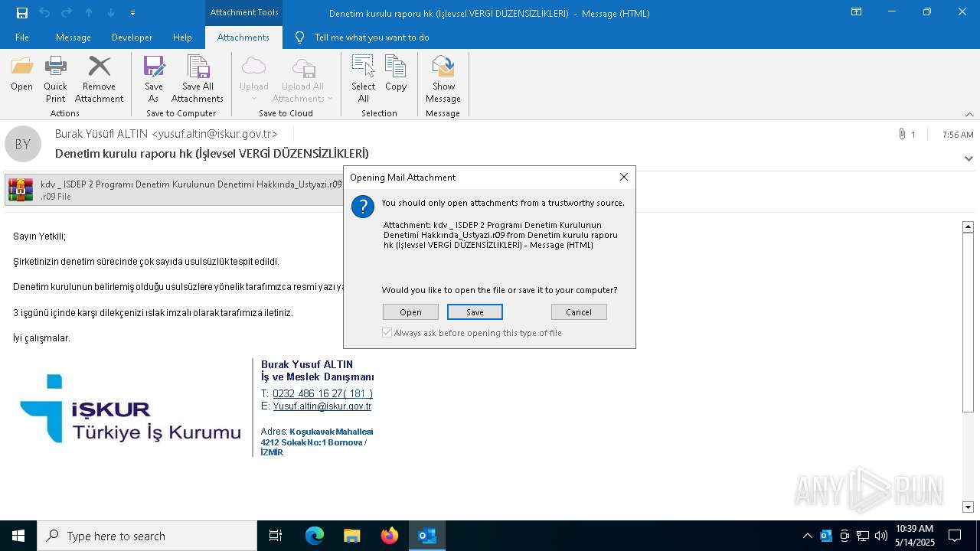Click the taskbar search box

click(x=147, y=536)
